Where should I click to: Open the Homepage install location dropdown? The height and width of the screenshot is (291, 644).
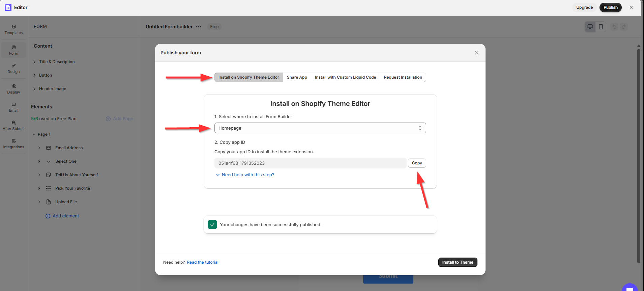[320, 128]
